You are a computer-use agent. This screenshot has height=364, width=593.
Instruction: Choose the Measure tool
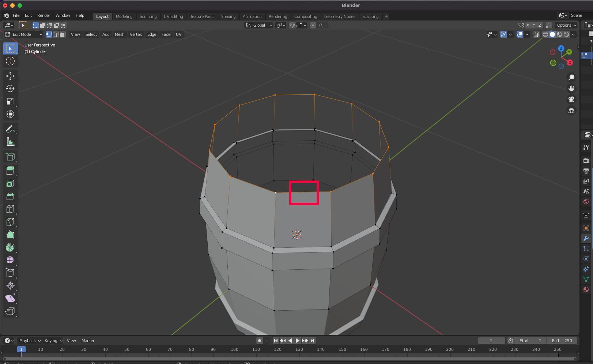point(10,142)
